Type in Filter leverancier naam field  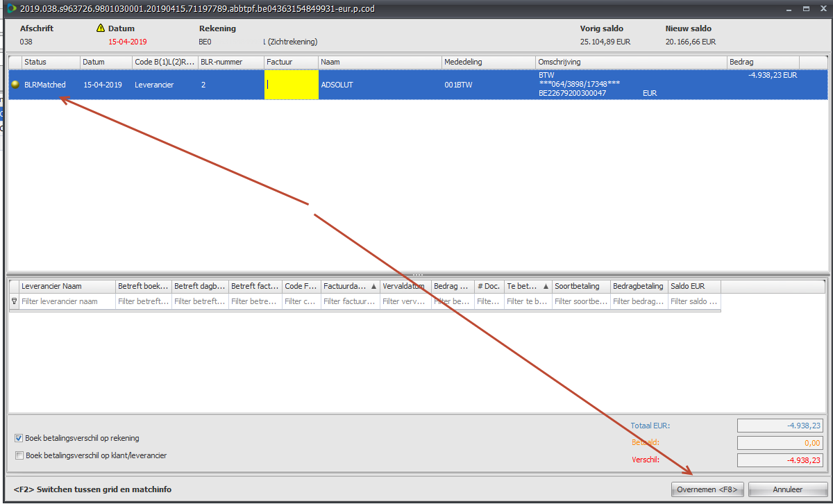[x=67, y=301]
